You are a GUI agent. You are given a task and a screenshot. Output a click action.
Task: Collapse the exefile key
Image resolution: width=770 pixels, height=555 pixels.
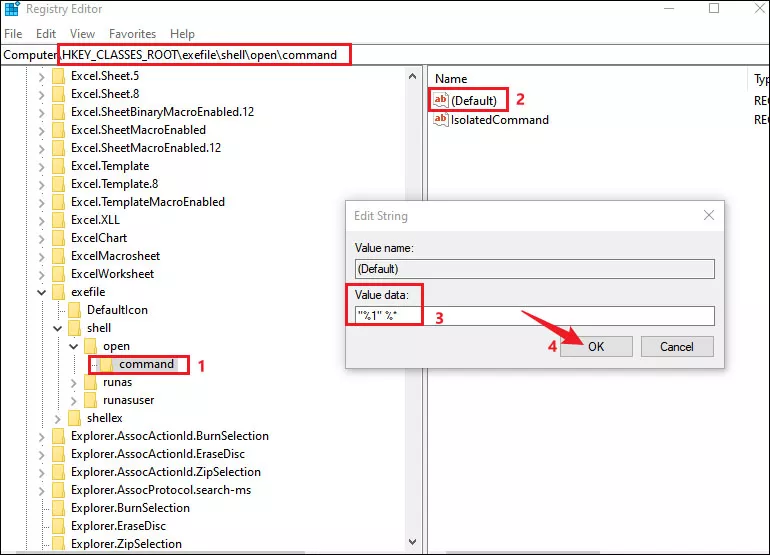42,292
